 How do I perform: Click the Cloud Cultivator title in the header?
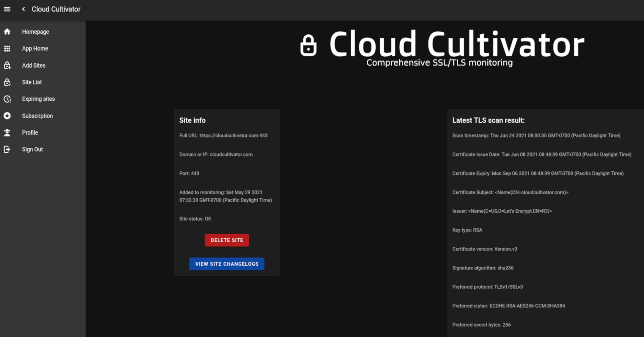point(56,9)
